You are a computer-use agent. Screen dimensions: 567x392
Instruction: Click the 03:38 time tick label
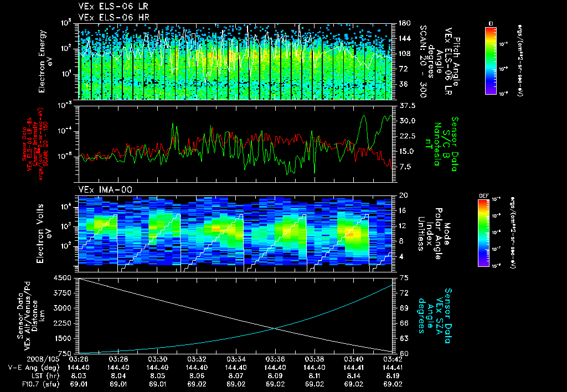click(x=315, y=360)
